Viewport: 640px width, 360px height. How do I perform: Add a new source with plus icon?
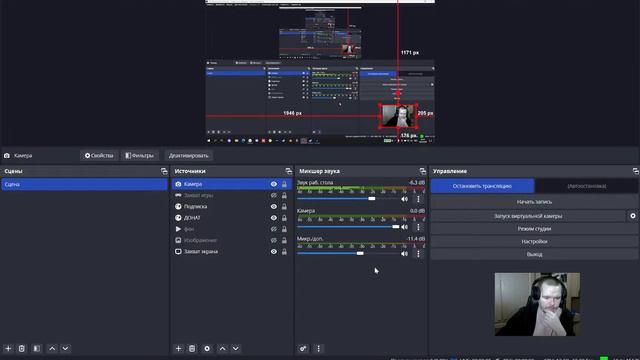click(178, 349)
